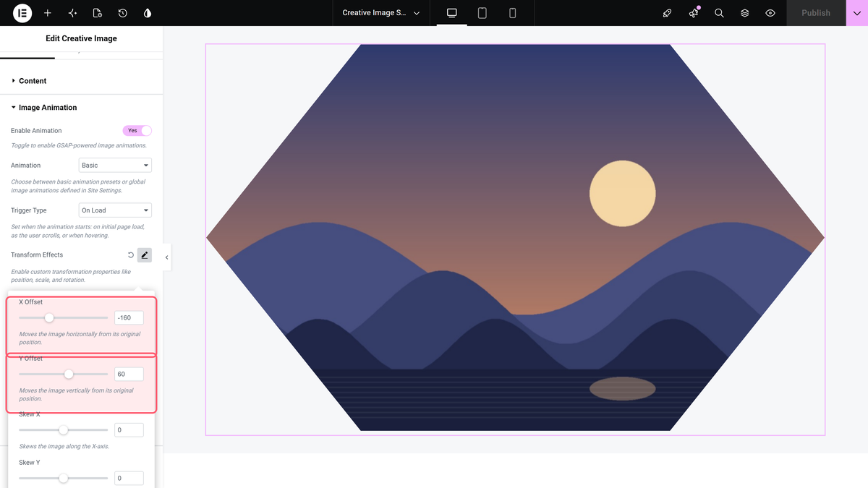Open the Creative Image S... document dropdown
The width and height of the screenshot is (868, 488).
[x=381, y=13]
